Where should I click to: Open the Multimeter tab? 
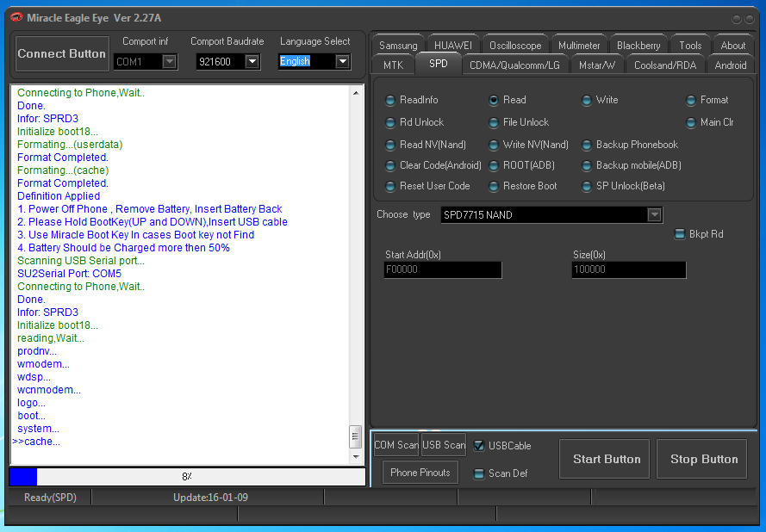579,46
